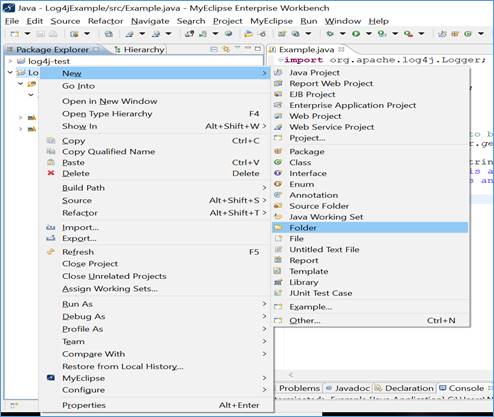Screen dimensions: 494x417
Task: Open the Window menu
Action: pyautogui.click(x=343, y=21)
